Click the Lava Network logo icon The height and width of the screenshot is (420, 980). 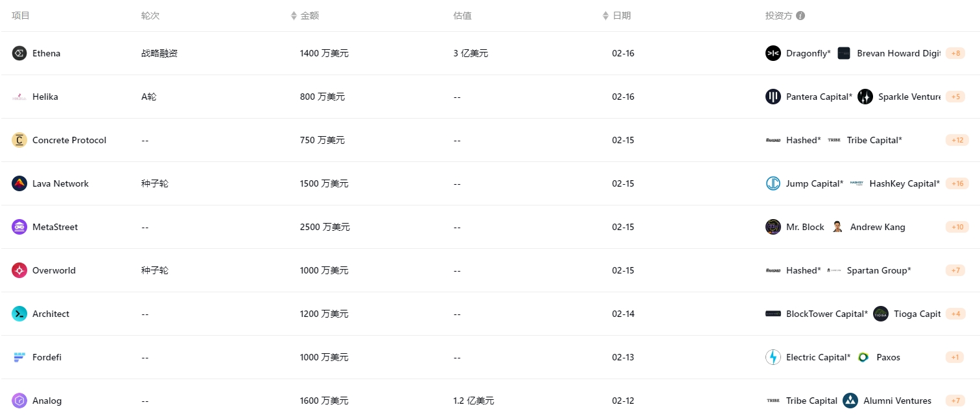point(19,183)
